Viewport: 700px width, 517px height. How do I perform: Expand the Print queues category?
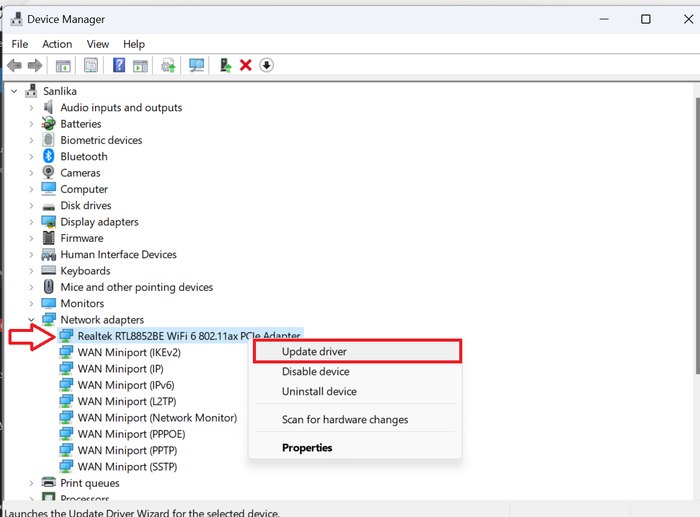click(x=31, y=483)
